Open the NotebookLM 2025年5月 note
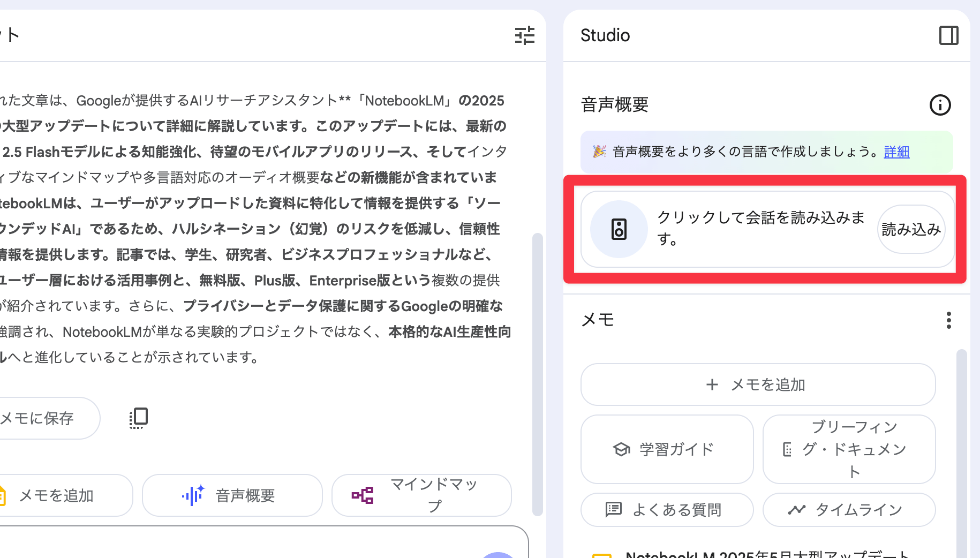The height and width of the screenshot is (558, 980). point(766,554)
